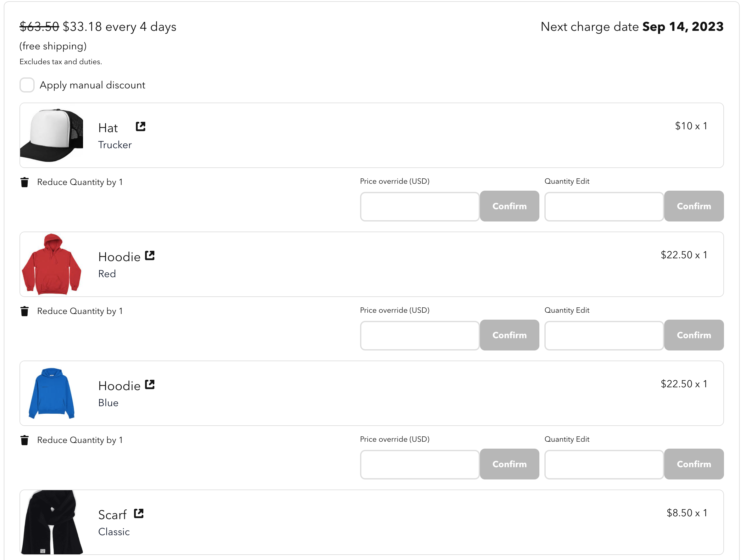
Task: Confirm the Blue Hoodie price override
Action: [x=509, y=464]
